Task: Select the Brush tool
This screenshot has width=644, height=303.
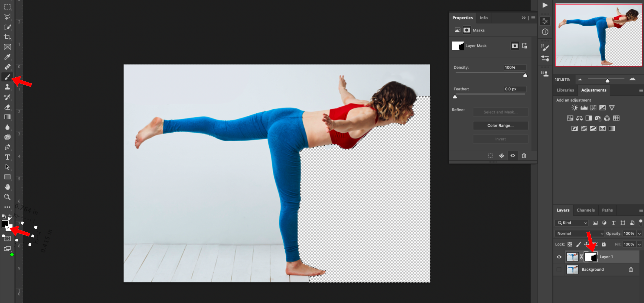Action: click(x=7, y=77)
